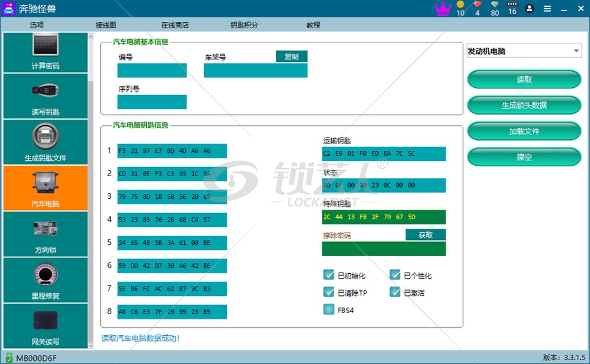Enable the FBS4 checkbox
This screenshot has width=590, height=364.
(328, 309)
